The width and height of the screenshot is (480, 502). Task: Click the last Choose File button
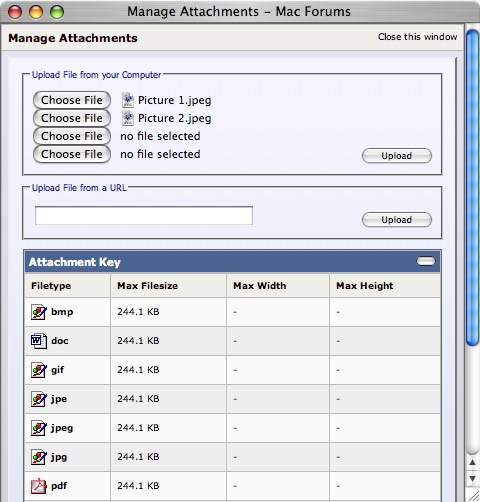click(x=72, y=154)
